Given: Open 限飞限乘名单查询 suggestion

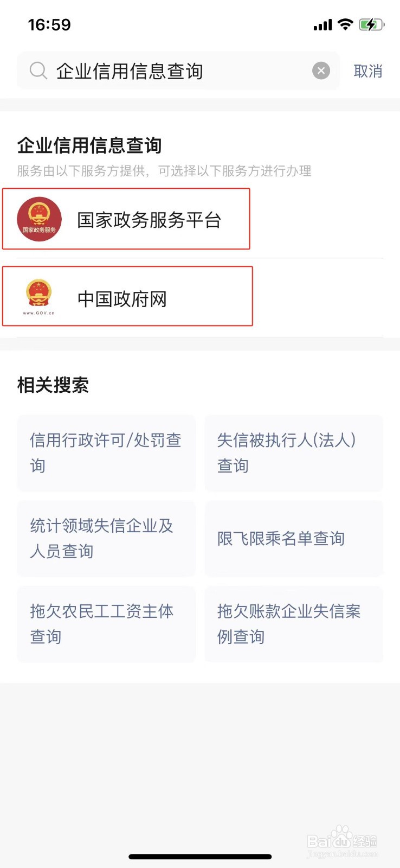Looking at the screenshot, I should click(294, 538).
